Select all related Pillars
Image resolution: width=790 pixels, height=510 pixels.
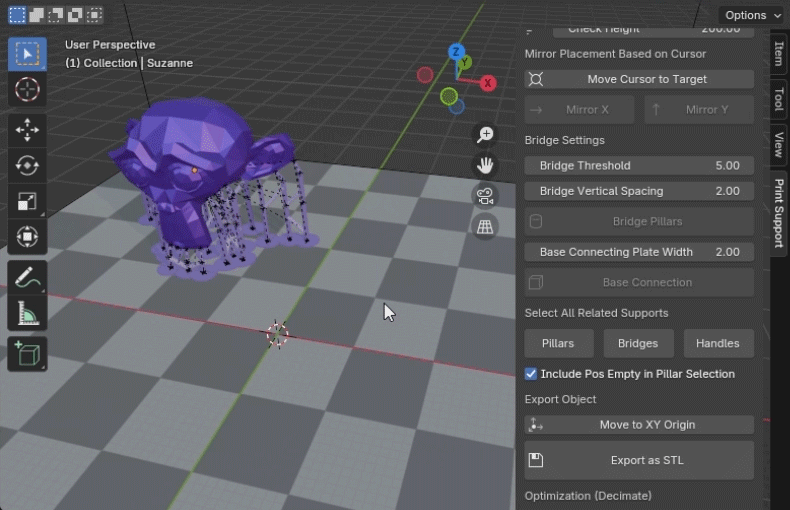pos(559,343)
